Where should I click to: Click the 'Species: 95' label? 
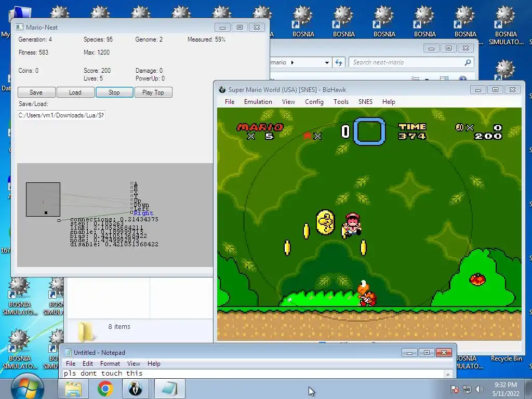tap(98, 39)
